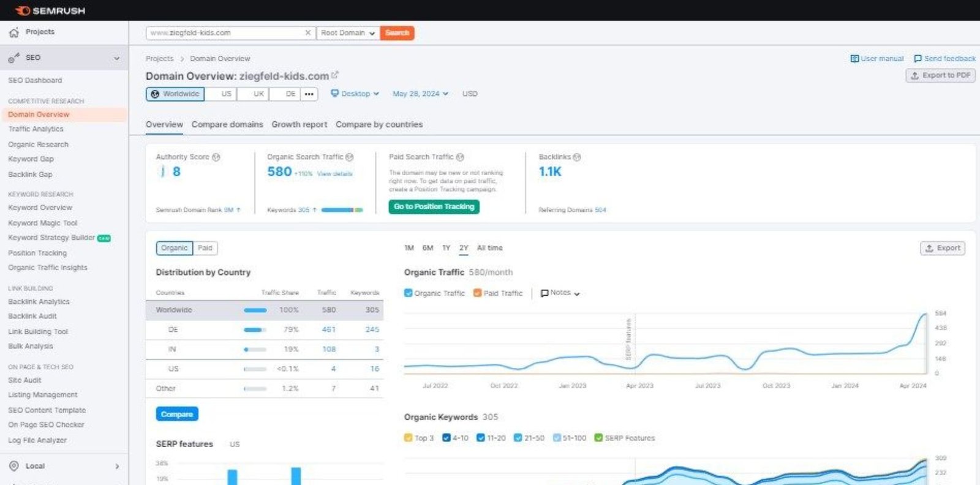Click Referring Domains 504 value
This screenshot has width=980, height=485.
(x=600, y=210)
